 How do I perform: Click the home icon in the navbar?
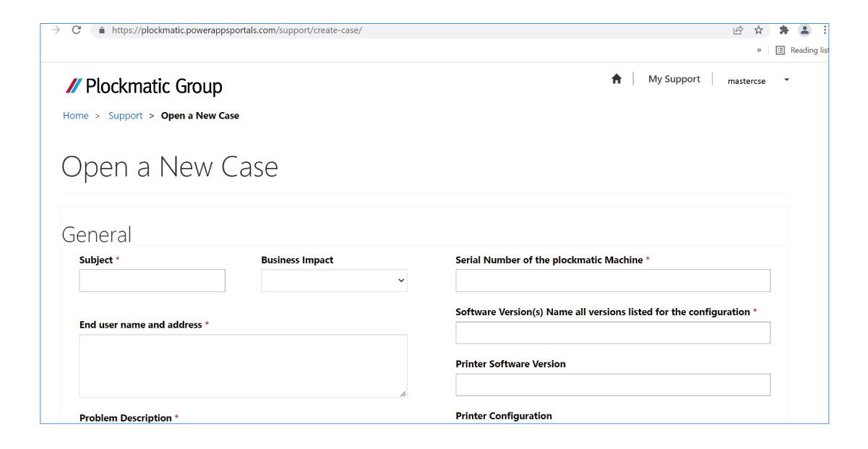coord(616,78)
